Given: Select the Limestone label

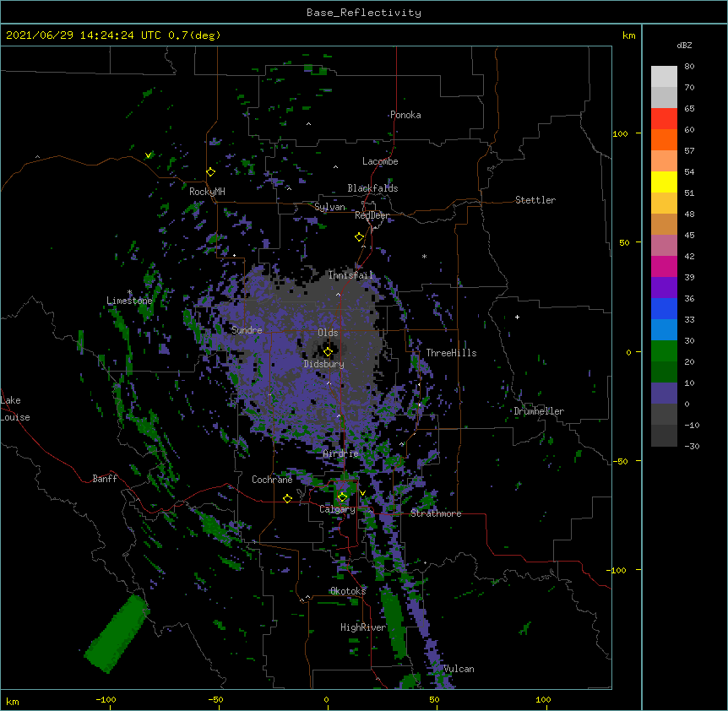Looking at the screenshot, I should tap(129, 301).
